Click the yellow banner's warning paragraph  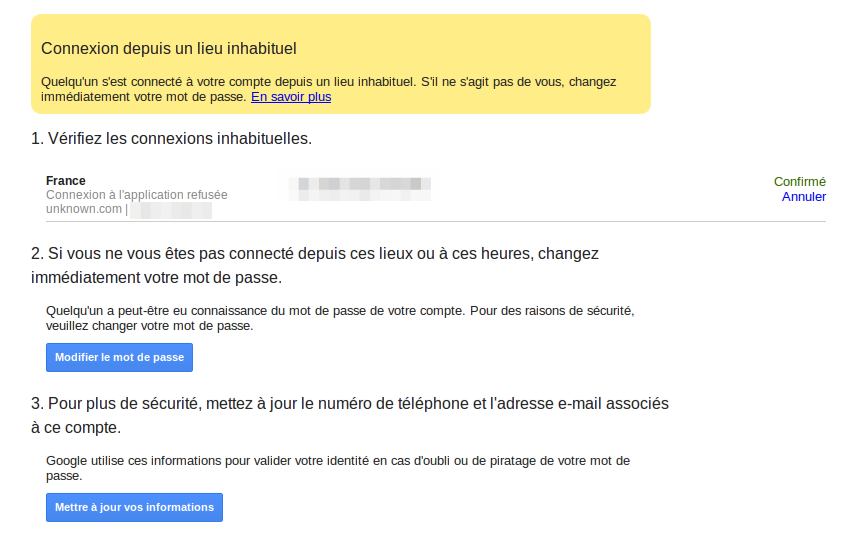tap(328, 81)
